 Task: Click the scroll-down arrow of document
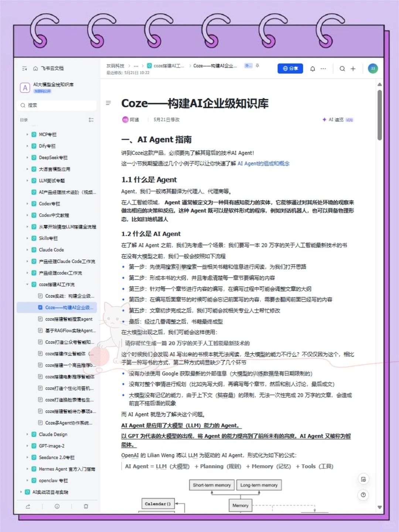[380, 507]
